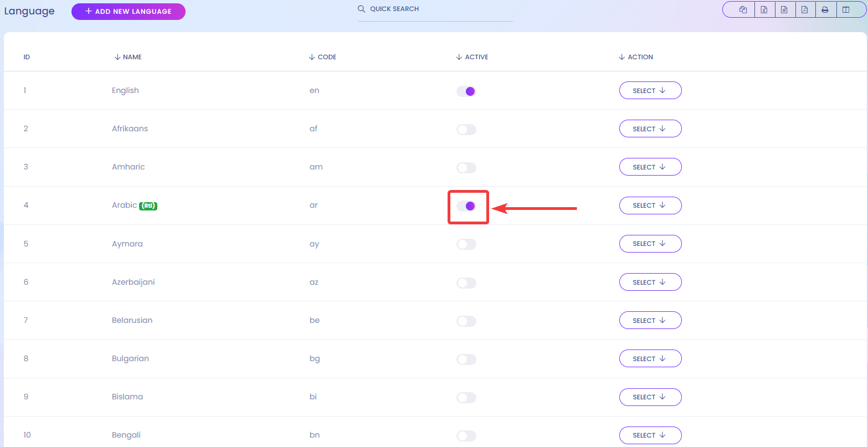The width and height of the screenshot is (868, 447).
Task: Select the English name cell
Action: pyautogui.click(x=125, y=90)
